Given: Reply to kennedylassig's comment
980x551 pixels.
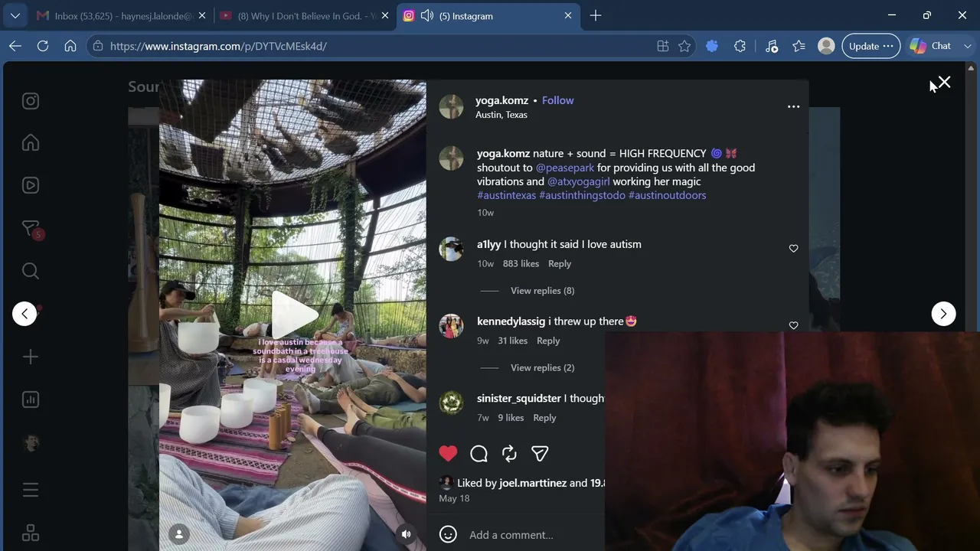Looking at the screenshot, I should [x=548, y=341].
